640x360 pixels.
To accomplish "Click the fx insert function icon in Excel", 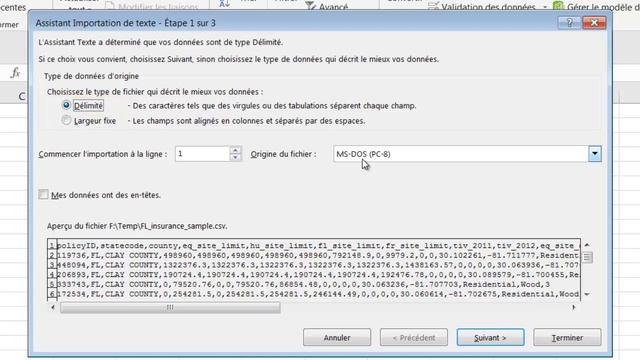I will click(16, 73).
